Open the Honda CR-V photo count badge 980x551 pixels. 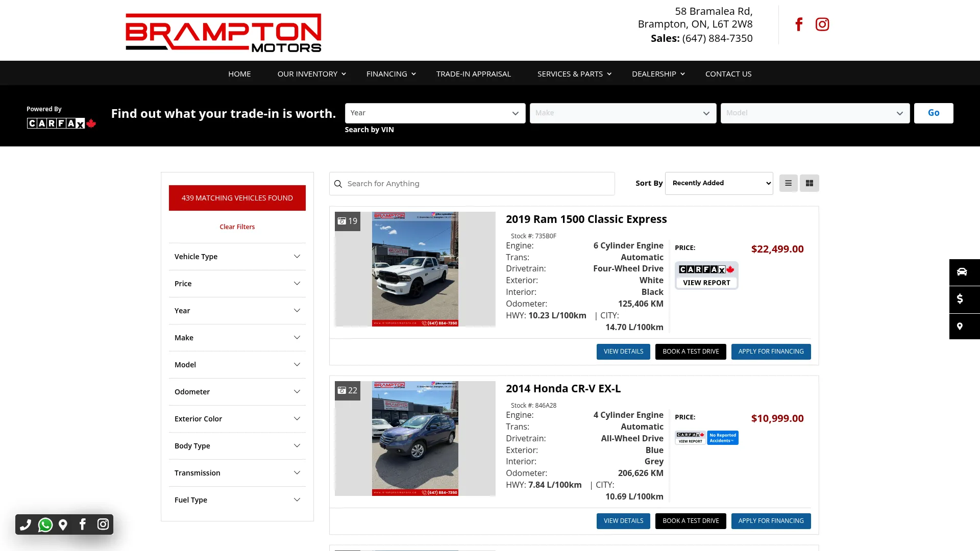[348, 391]
